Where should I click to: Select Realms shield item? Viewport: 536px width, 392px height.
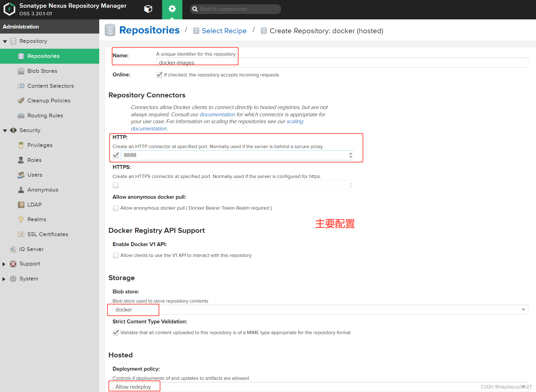pyautogui.click(x=37, y=219)
